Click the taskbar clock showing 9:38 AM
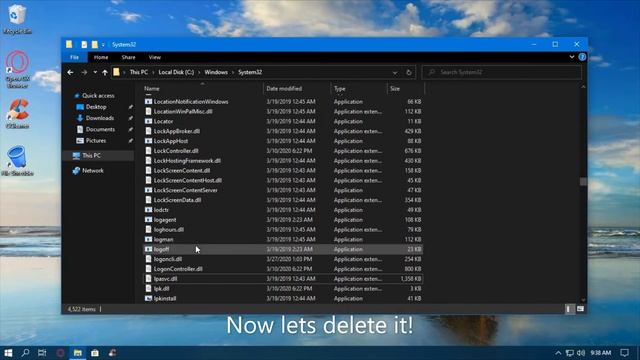Viewport: 640px width, 360px height. point(600,353)
